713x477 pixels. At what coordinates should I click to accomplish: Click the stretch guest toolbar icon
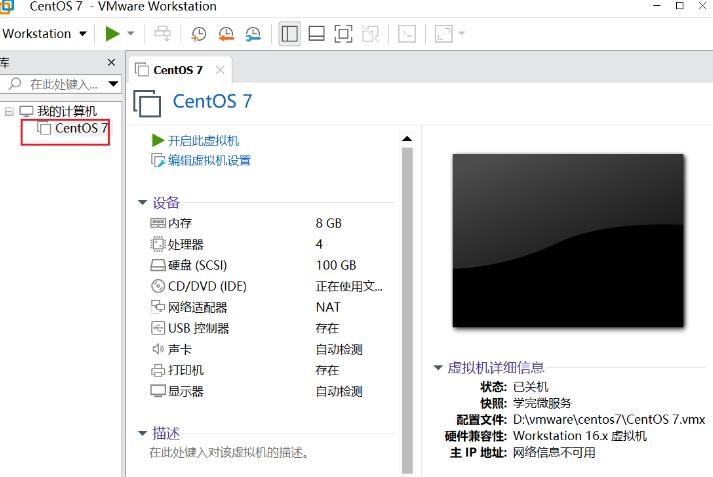coord(443,34)
